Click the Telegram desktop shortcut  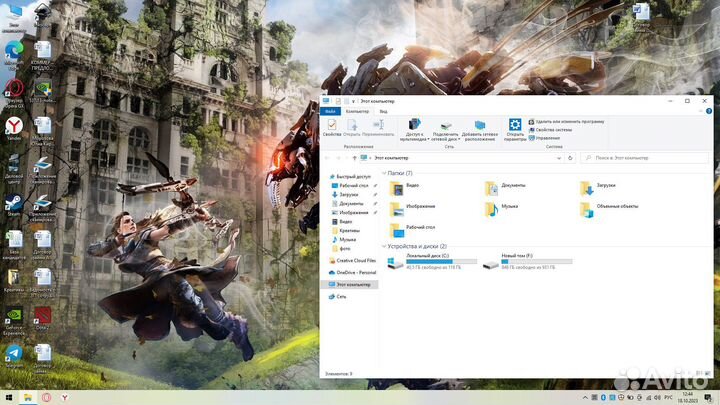click(x=14, y=357)
